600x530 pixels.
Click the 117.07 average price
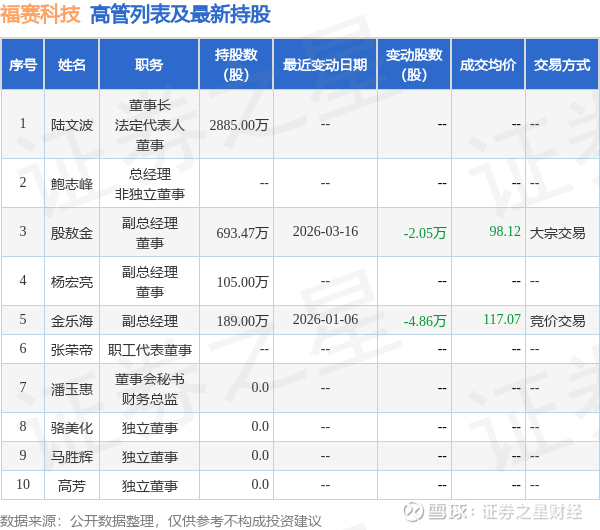click(502, 319)
